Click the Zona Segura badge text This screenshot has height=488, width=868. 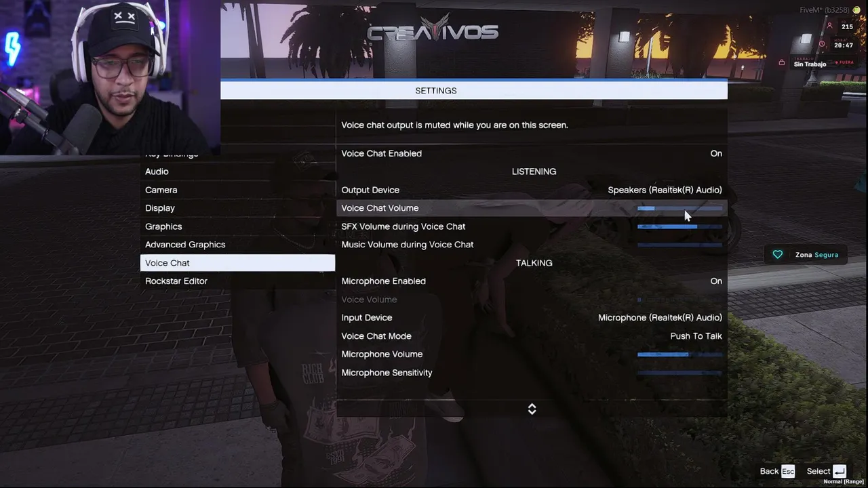coord(816,255)
